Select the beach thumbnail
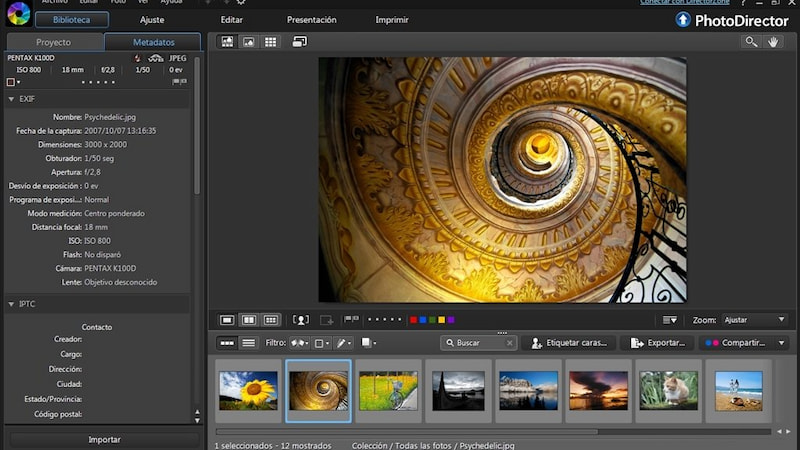 (x=739, y=391)
